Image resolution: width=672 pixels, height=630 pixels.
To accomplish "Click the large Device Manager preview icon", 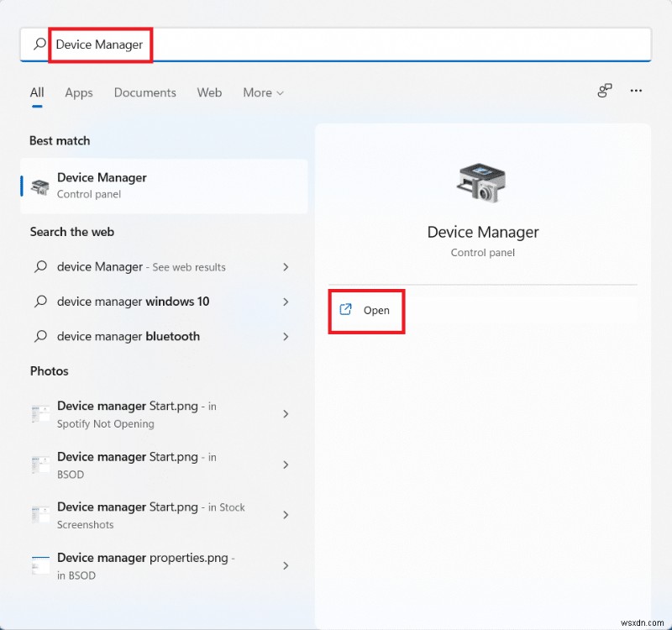I will pyautogui.click(x=481, y=182).
